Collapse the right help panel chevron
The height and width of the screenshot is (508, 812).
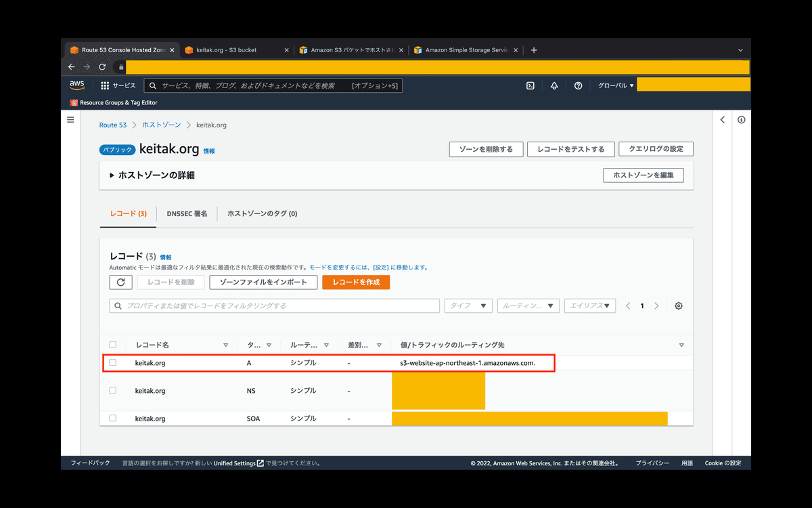[722, 120]
